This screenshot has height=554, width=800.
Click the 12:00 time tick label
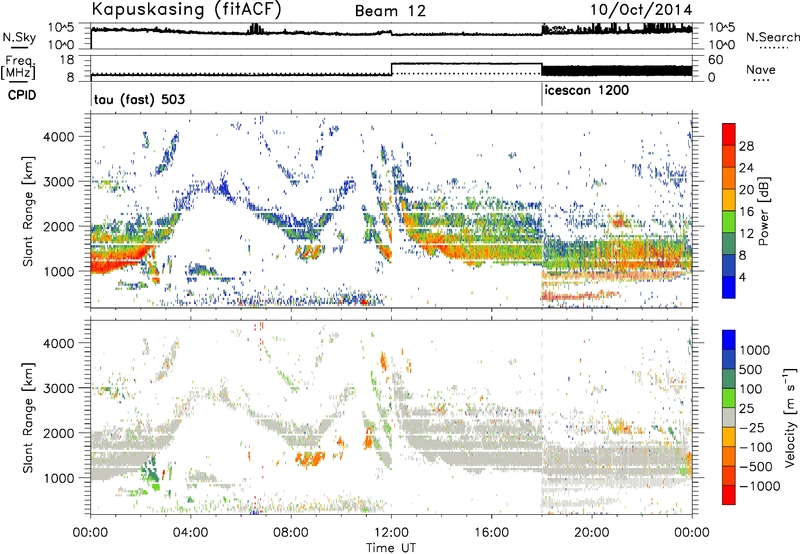point(391,533)
